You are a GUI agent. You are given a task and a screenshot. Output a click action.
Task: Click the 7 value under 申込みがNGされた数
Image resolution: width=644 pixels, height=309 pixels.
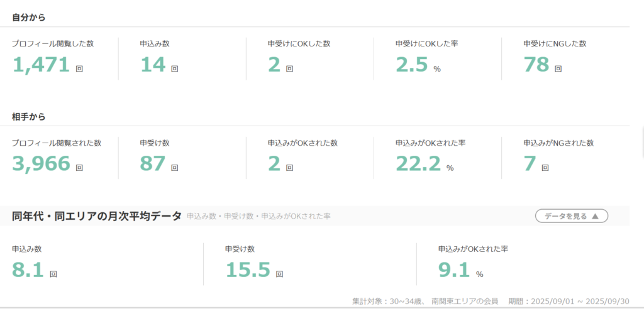pos(530,163)
